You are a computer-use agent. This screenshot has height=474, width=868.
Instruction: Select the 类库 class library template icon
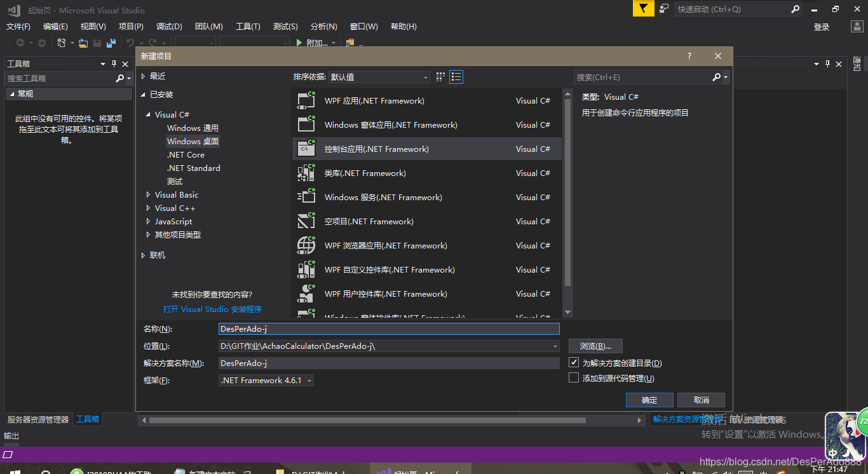click(306, 173)
